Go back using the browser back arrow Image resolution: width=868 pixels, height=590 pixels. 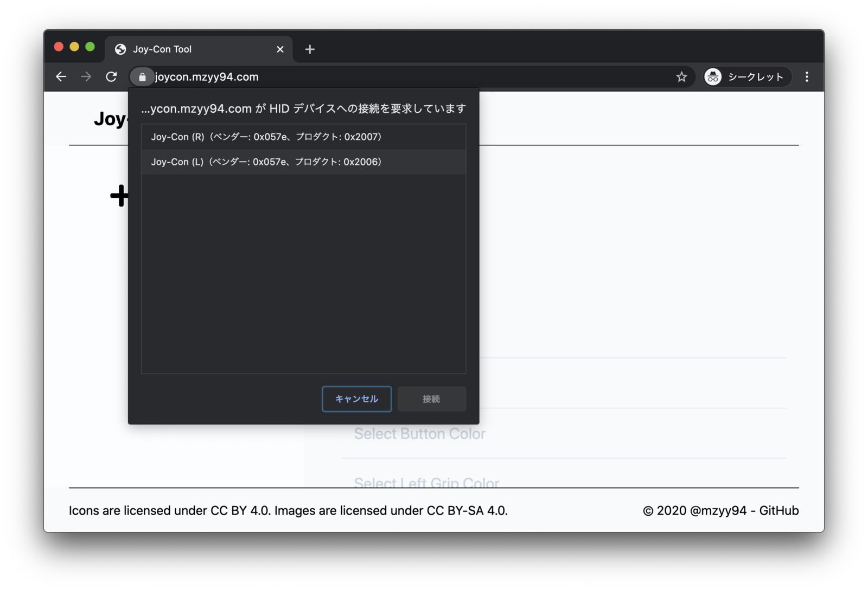coord(61,77)
